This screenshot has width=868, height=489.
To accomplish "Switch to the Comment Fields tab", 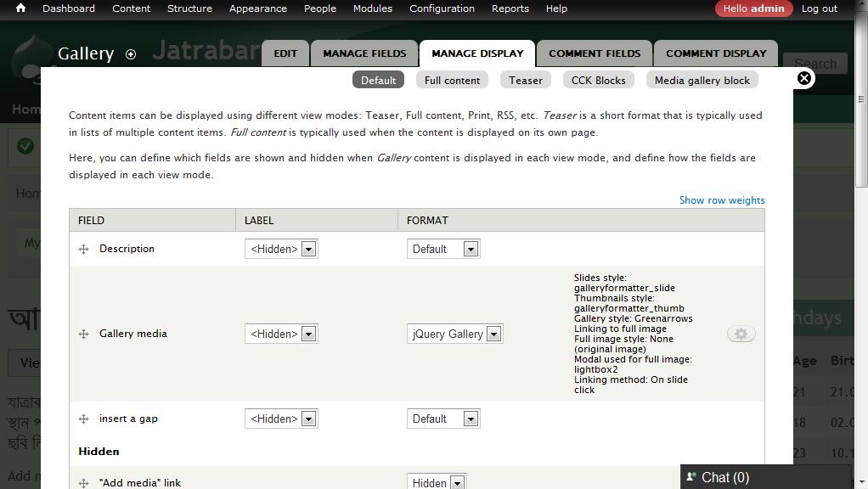I will pyautogui.click(x=595, y=53).
